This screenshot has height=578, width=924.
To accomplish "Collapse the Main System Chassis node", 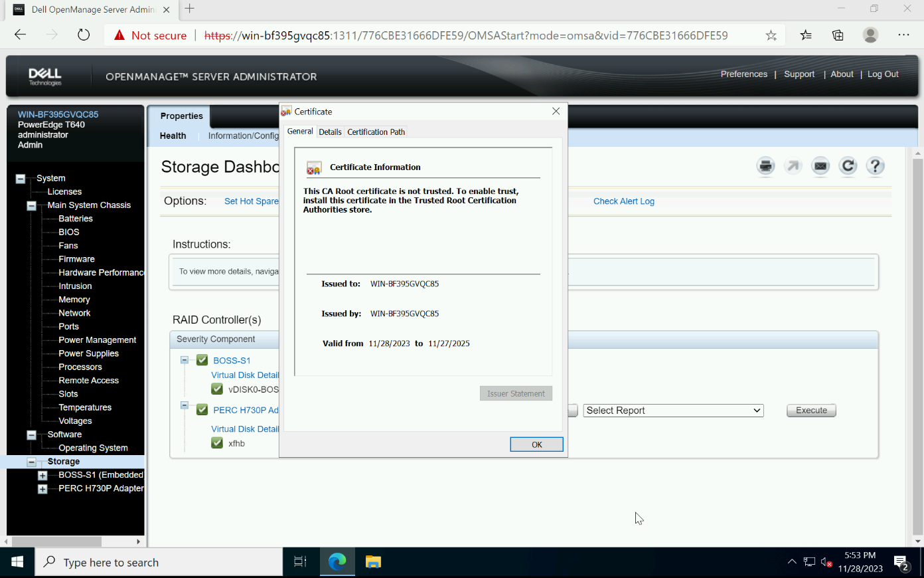I will (x=31, y=206).
